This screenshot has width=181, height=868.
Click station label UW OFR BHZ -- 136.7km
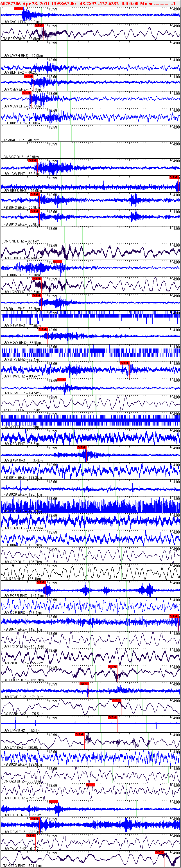point(22,562)
